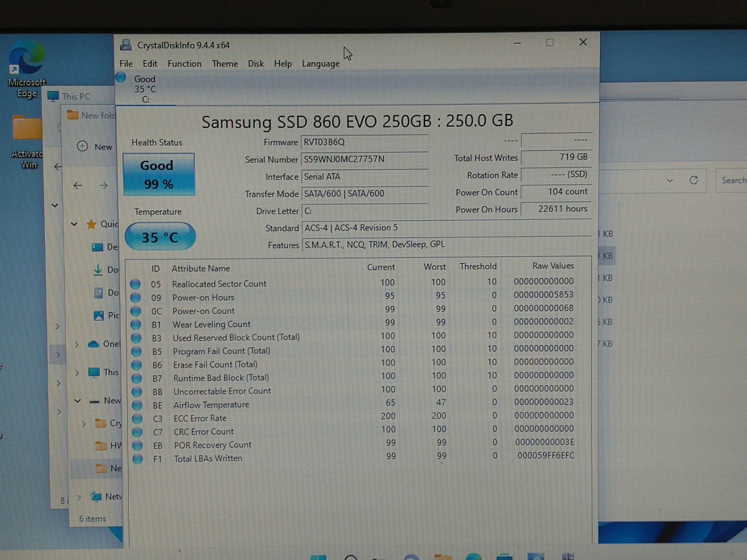Click the Threshold column header

(478, 266)
